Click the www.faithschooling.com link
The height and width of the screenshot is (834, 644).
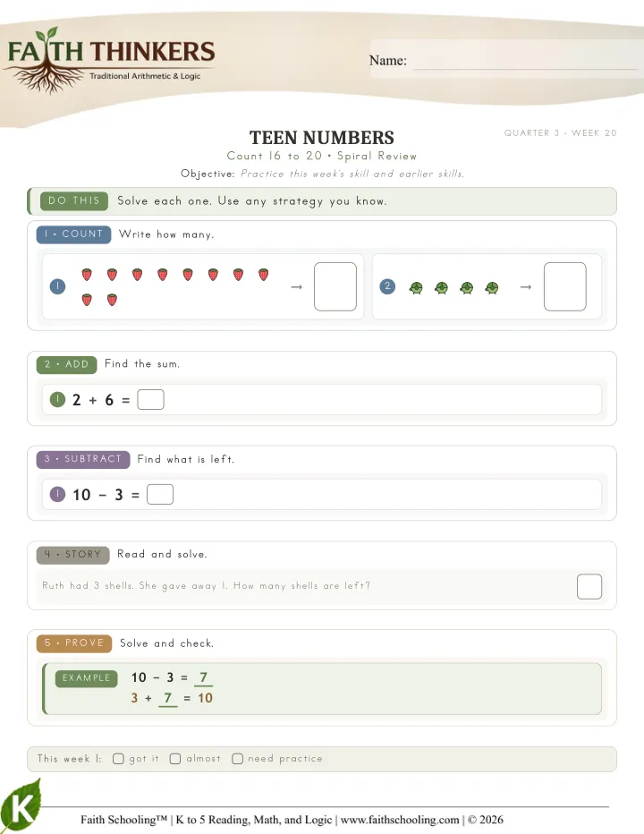click(400, 820)
